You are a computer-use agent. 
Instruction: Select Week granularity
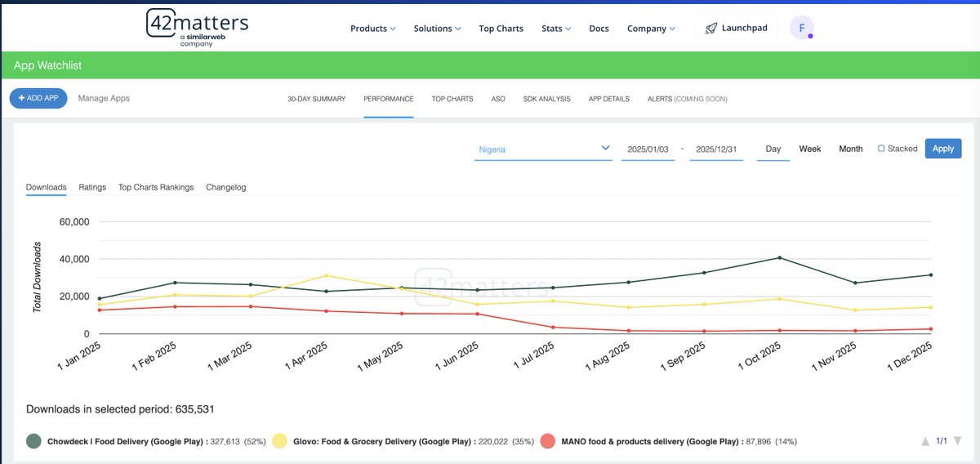point(810,149)
